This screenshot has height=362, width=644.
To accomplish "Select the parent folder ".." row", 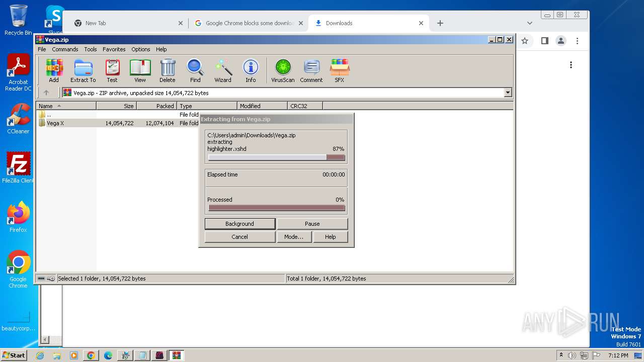I will click(119, 115).
